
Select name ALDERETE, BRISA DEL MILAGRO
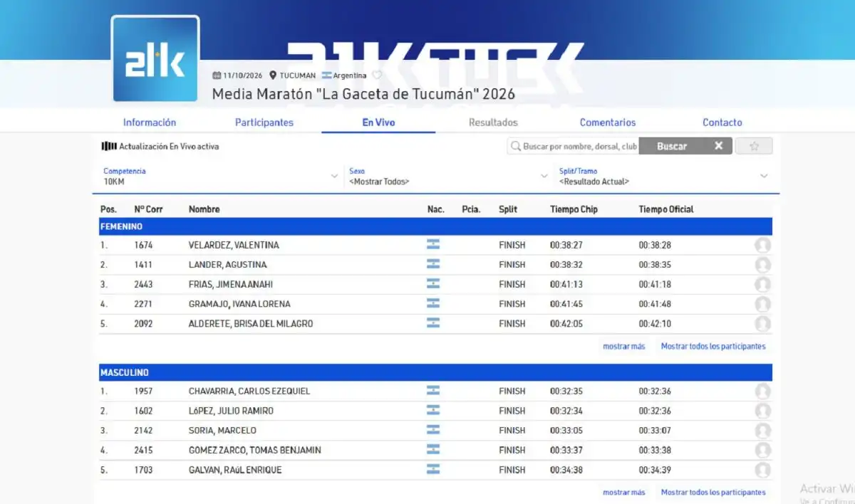[x=251, y=324]
